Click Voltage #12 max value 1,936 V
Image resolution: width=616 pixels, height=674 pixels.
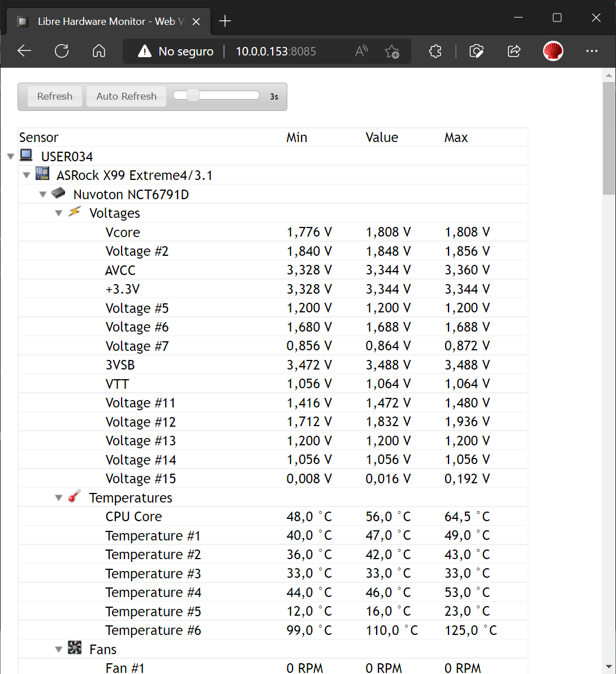click(x=467, y=422)
